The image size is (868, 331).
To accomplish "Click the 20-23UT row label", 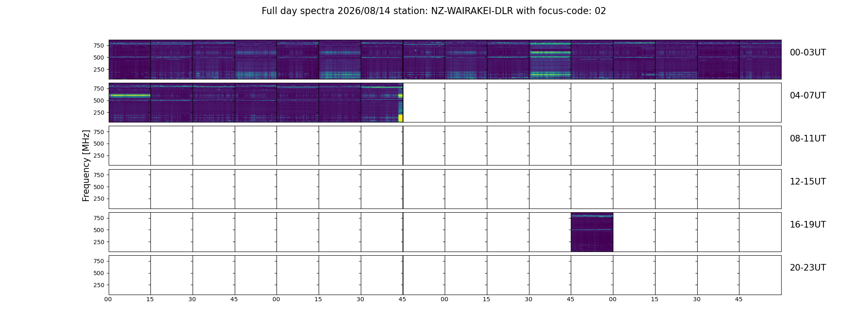I will 808,268.
